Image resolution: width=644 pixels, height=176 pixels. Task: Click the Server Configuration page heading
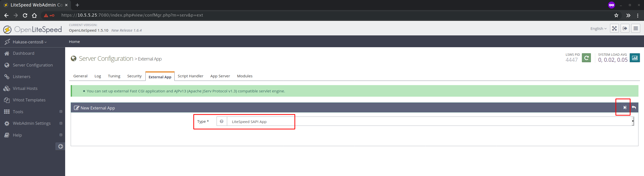click(x=106, y=58)
